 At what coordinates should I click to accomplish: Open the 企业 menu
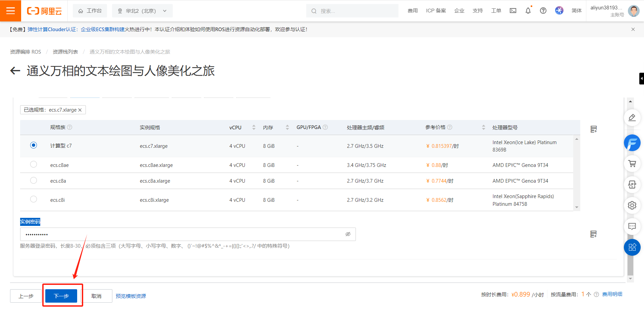(x=459, y=11)
